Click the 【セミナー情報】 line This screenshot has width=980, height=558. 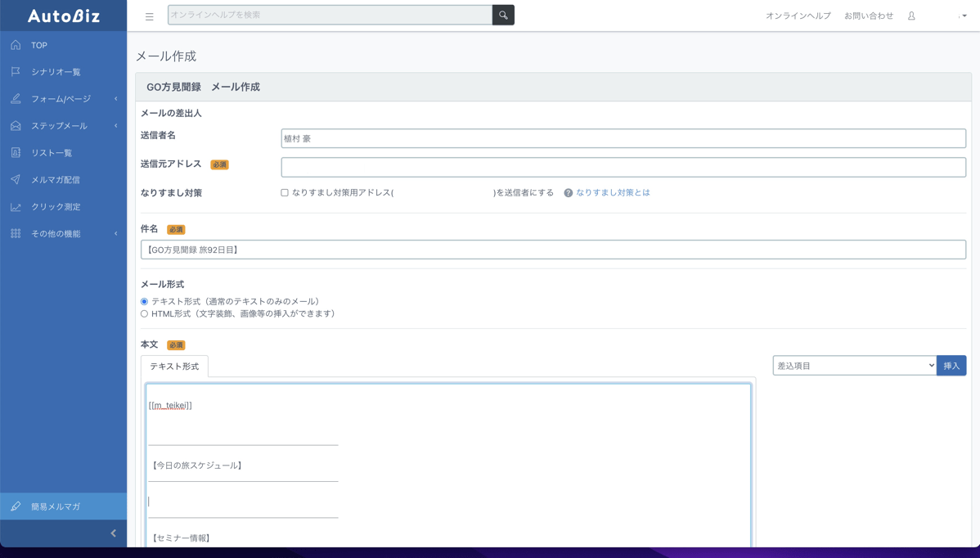pyautogui.click(x=182, y=538)
